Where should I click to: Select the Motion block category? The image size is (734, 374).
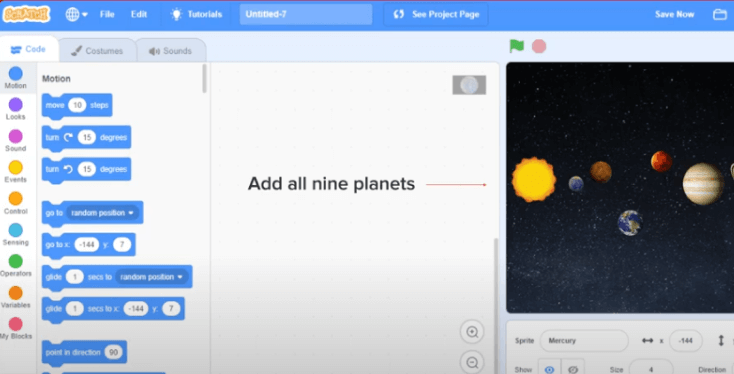tap(15, 78)
